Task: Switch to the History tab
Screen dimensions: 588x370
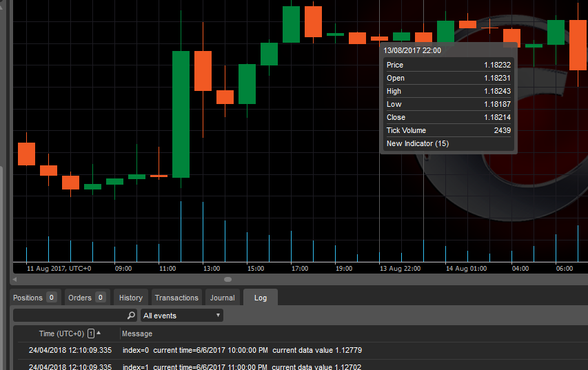Action: point(131,298)
